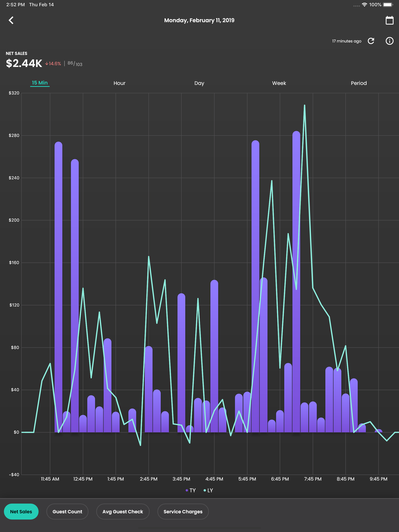The width and height of the screenshot is (399, 532).
Task: Switch to the Day tab
Action: [x=199, y=83]
